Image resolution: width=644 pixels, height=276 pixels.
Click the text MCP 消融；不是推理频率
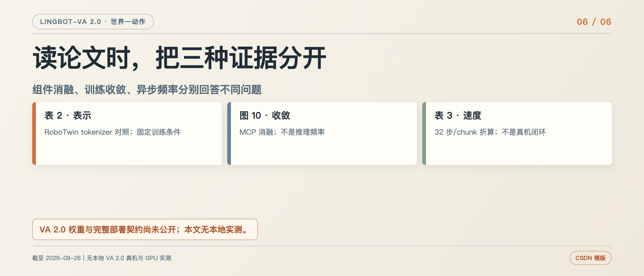tap(282, 132)
